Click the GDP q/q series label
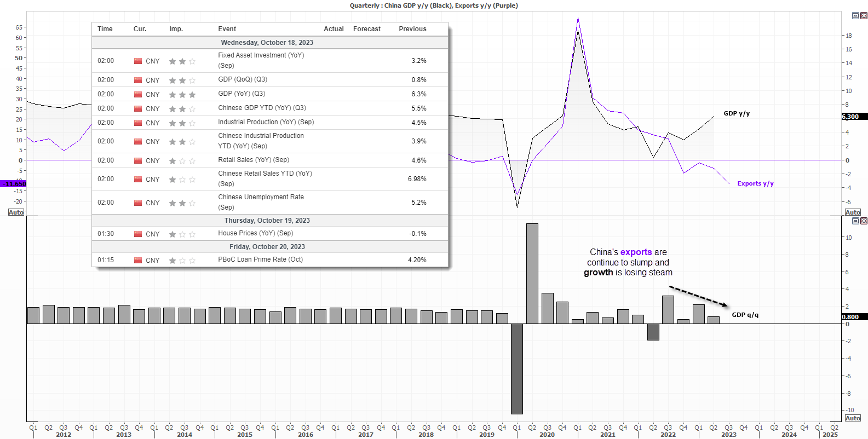The image size is (868, 439). [x=745, y=315]
